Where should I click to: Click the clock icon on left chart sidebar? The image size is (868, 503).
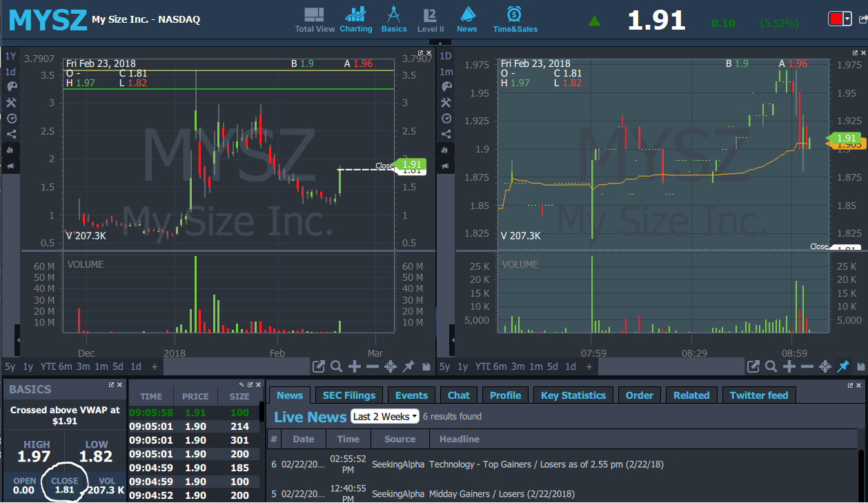(11, 119)
